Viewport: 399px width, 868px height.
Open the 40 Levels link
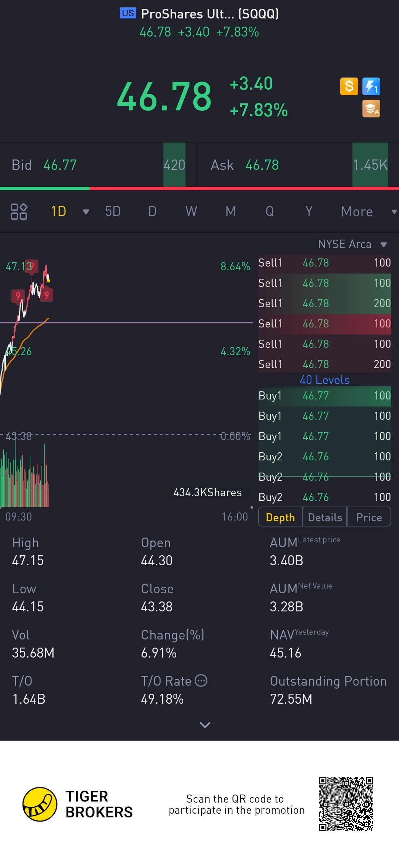324,380
